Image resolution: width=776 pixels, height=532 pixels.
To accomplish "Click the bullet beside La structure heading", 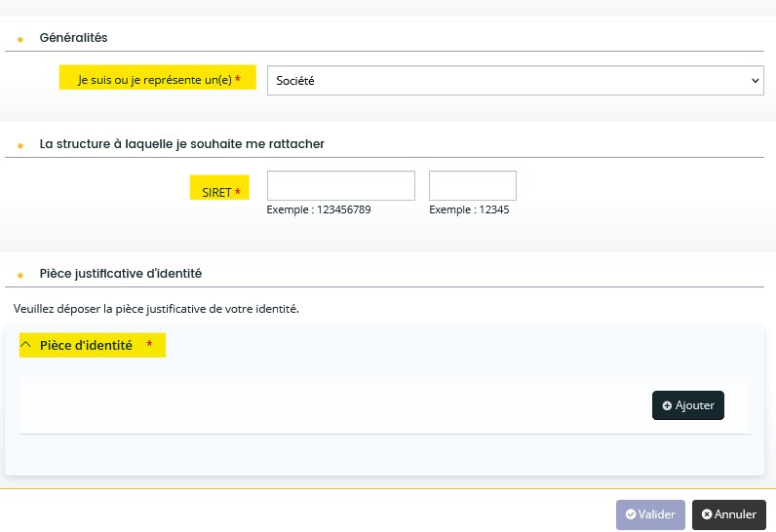I will tap(20, 146).
